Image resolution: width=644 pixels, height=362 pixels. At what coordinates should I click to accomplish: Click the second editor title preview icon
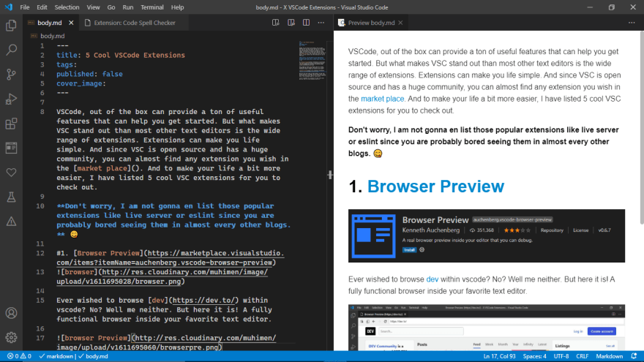[x=291, y=23]
